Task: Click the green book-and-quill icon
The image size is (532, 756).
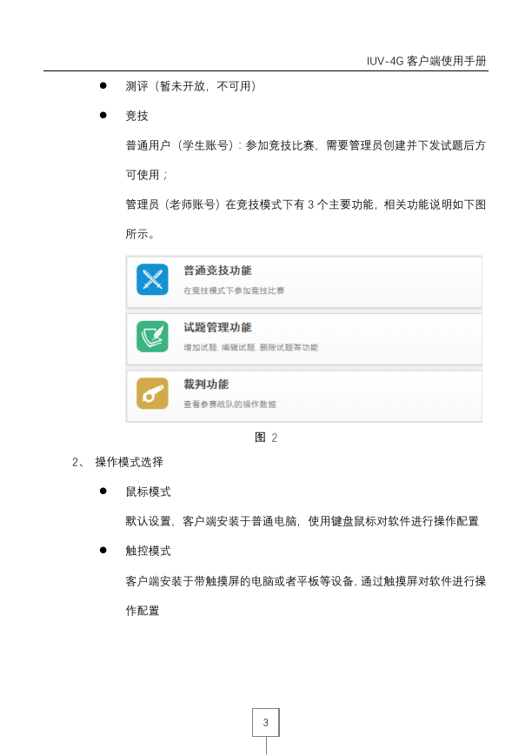Action: 152,337
